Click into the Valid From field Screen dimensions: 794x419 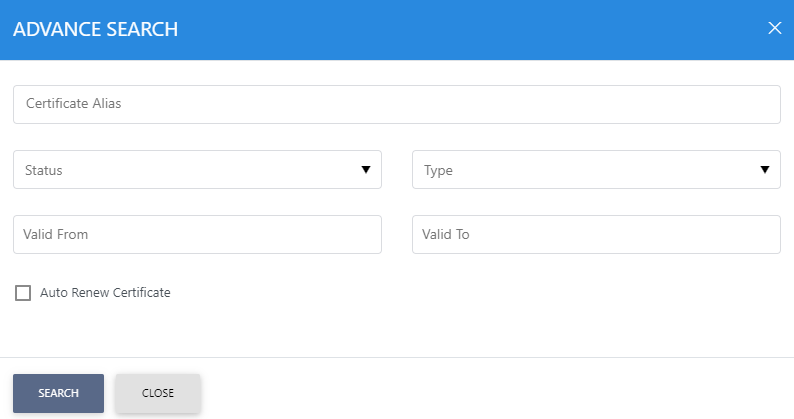[197, 234]
